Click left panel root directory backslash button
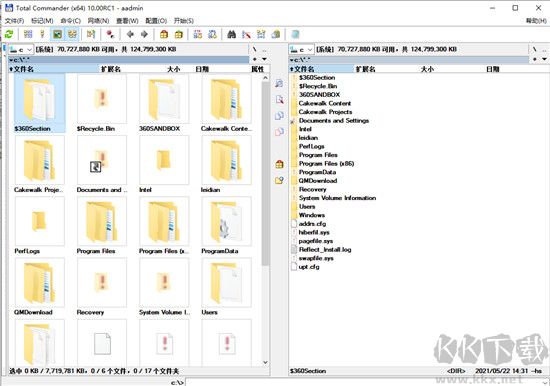Image resolution: width=550 pixels, height=386 pixels. pos(254,49)
